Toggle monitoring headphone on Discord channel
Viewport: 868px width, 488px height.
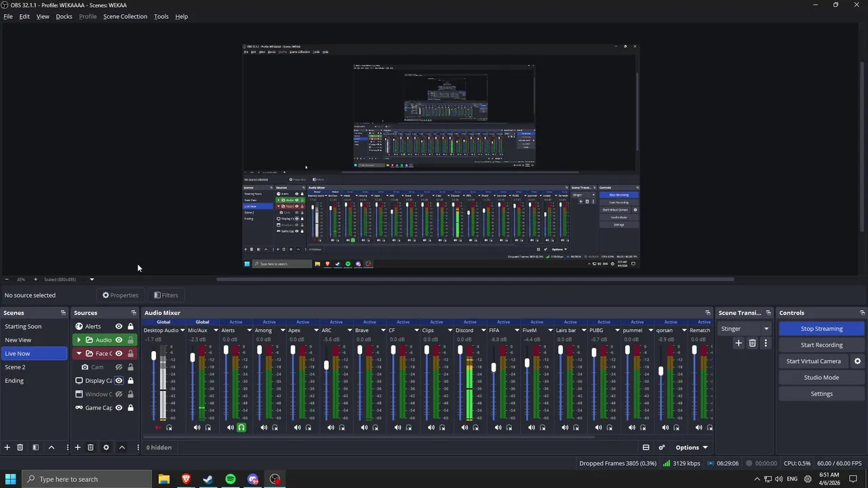[475, 428]
